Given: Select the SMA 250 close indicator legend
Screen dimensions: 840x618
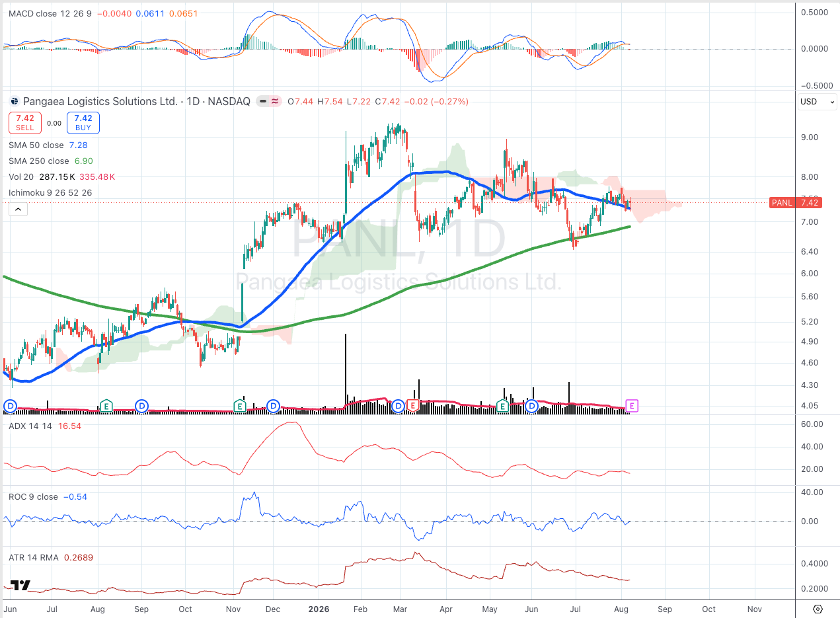Looking at the screenshot, I should [x=39, y=161].
